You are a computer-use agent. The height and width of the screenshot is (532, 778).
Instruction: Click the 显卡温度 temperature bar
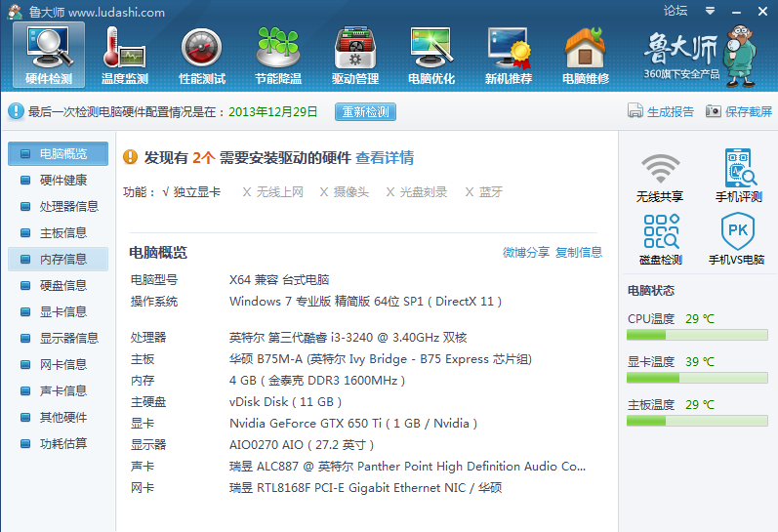[697, 378]
